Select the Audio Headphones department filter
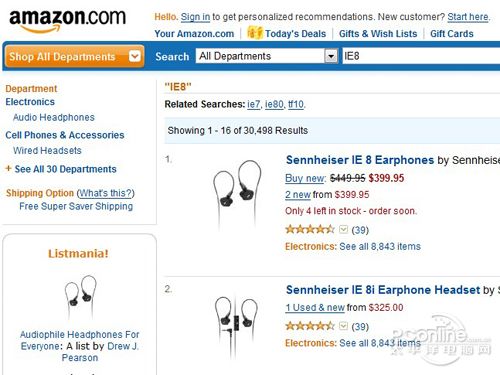The image size is (500, 375). pos(54,117)
